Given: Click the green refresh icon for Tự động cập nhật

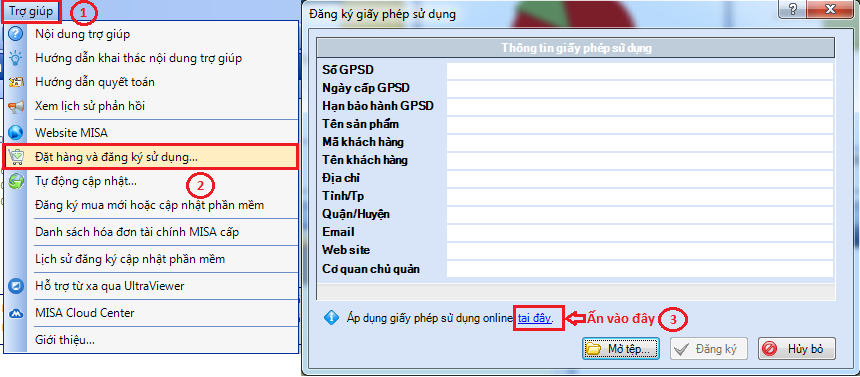Looking at the screenshot, I should (x=16, y=181).
